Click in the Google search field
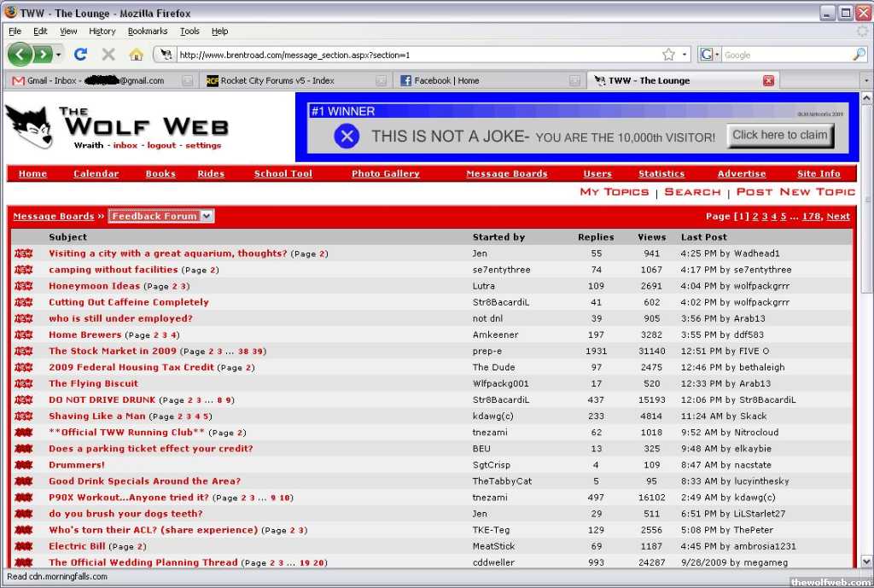This screenshot has height=588, width=874. 785,55
